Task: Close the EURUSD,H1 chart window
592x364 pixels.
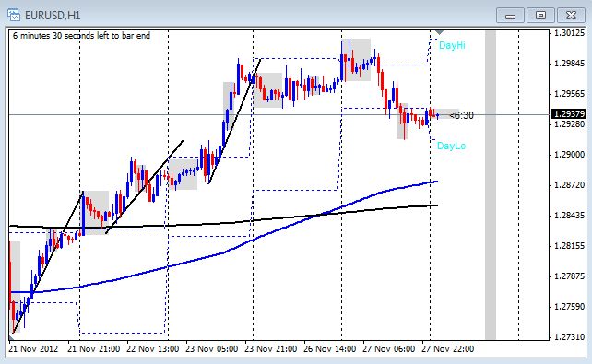Action: pyautogui.click(x=571, y=16)
